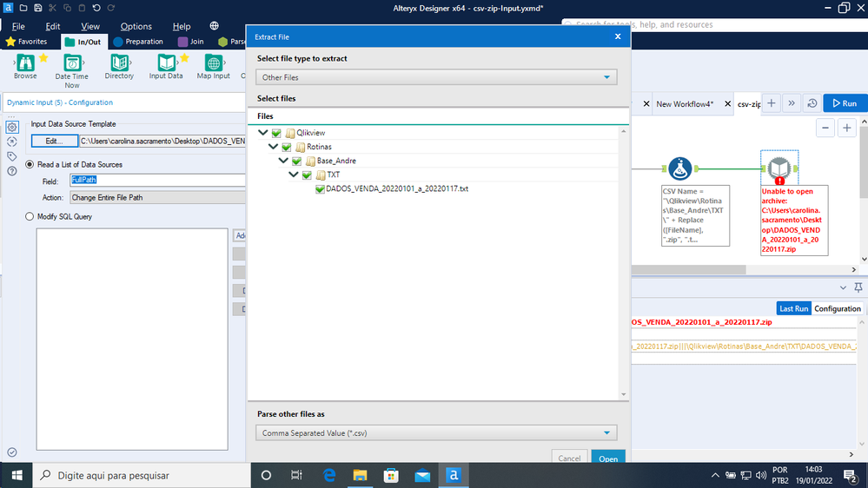Open Parse other files as dropdown
868x488 pixels.
click(436, 432)
